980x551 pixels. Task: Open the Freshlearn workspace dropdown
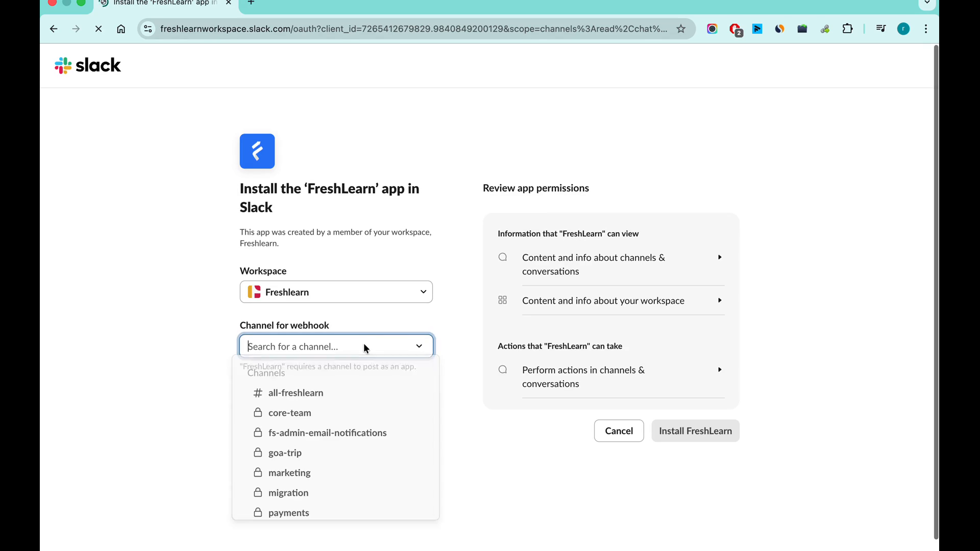(x=336, y=292)
